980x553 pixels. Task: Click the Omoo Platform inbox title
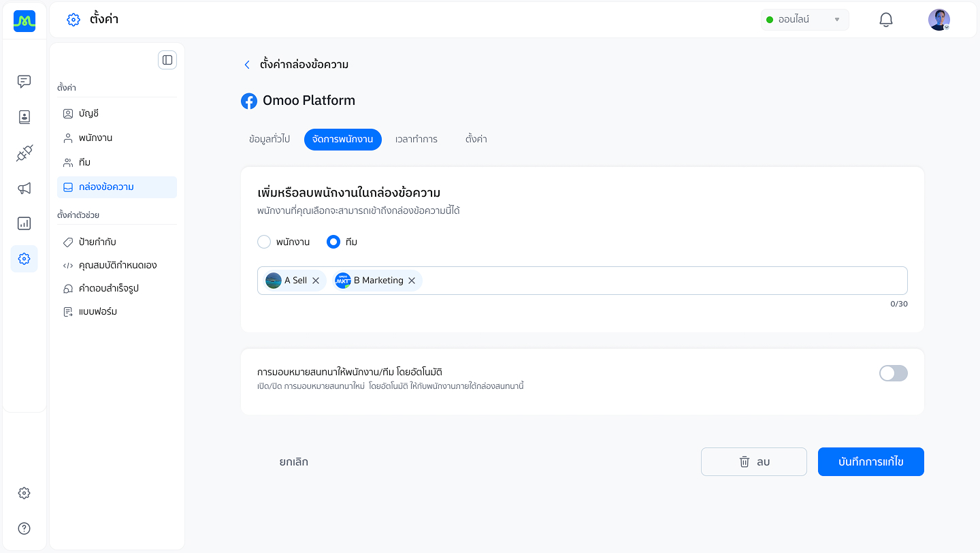coord(309,101)
